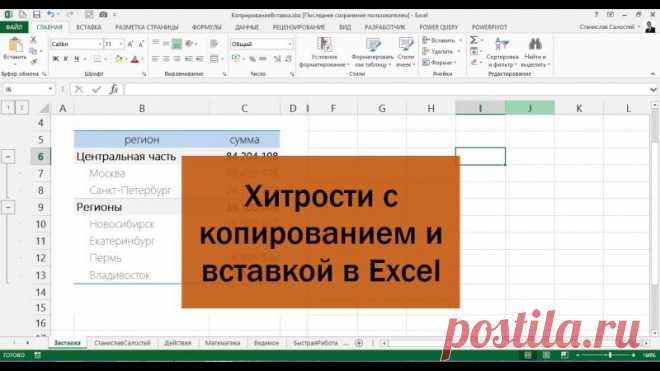Open the Name Box dropdown arrow
This screenshot has width=660, height=371.
pos(51,89)
